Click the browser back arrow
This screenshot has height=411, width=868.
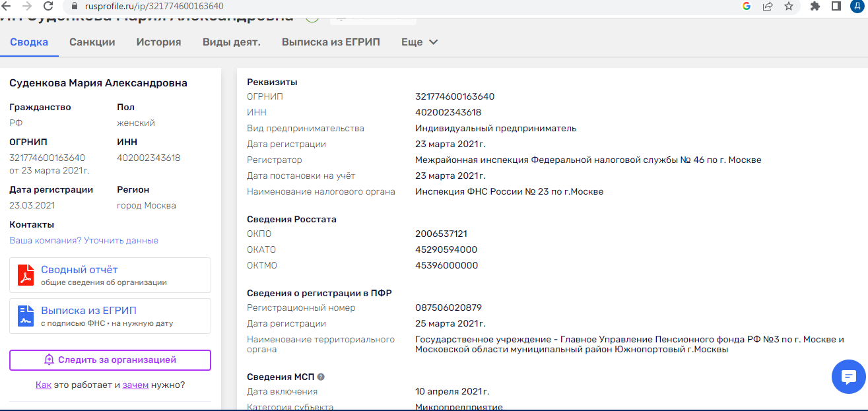(7, 6)
